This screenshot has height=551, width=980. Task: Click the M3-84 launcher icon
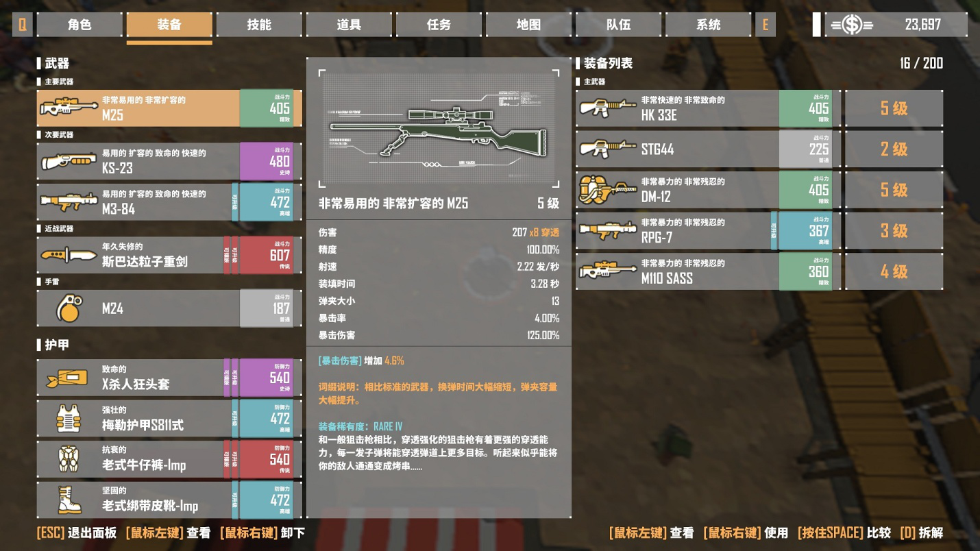[68, 202]
